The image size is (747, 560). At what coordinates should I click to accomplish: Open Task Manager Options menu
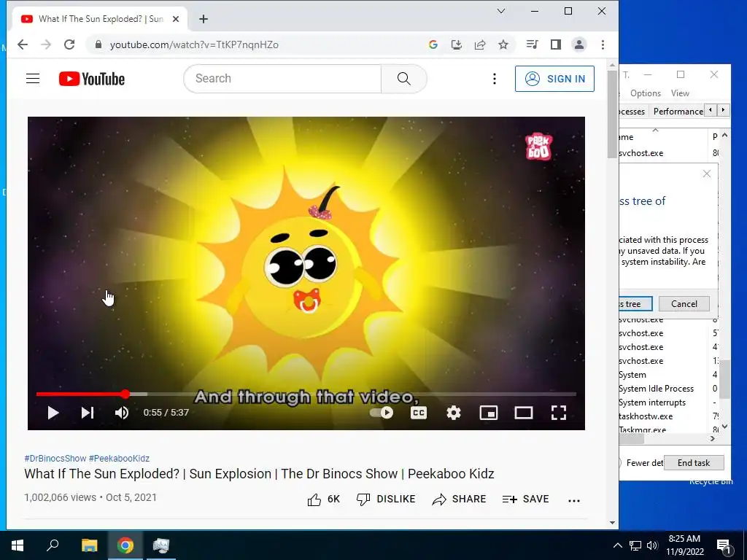tap(646, 93)
